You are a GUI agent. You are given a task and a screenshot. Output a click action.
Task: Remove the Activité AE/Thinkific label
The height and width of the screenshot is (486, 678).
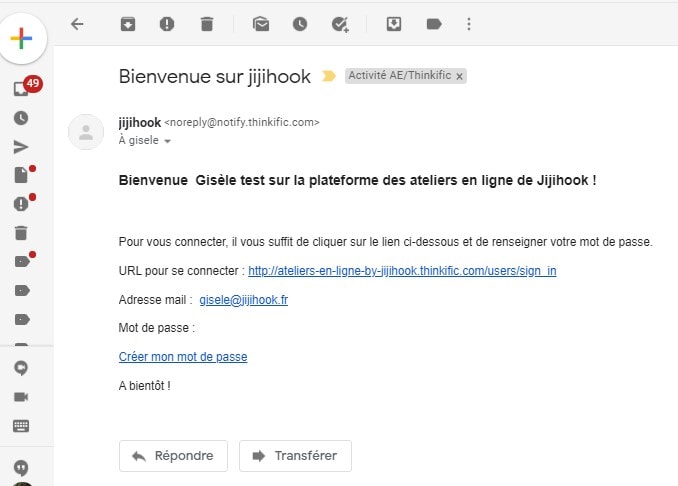point(460,77)
